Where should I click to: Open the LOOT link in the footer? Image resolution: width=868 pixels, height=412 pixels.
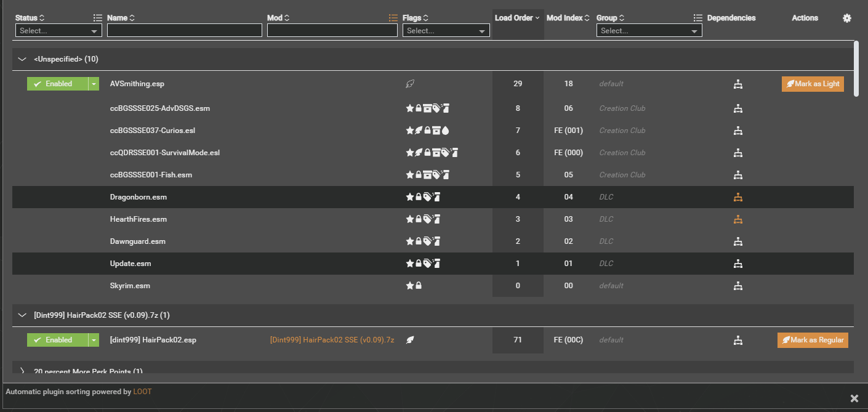tap(142, 391)
